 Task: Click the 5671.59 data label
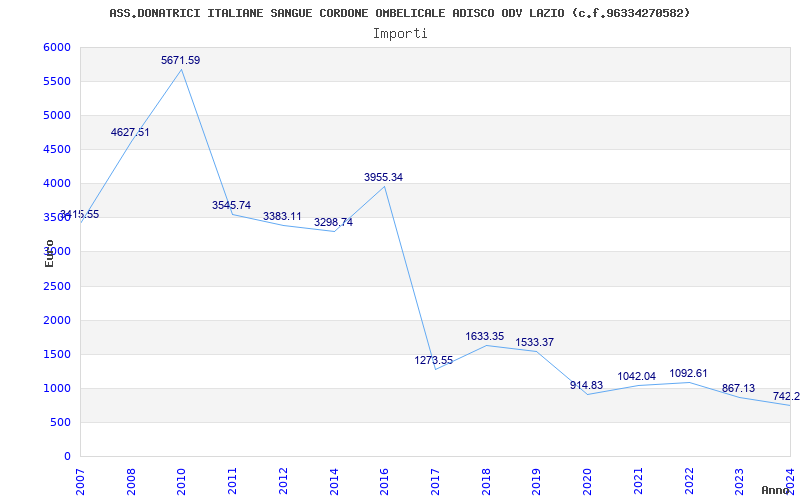coord(181,60)
